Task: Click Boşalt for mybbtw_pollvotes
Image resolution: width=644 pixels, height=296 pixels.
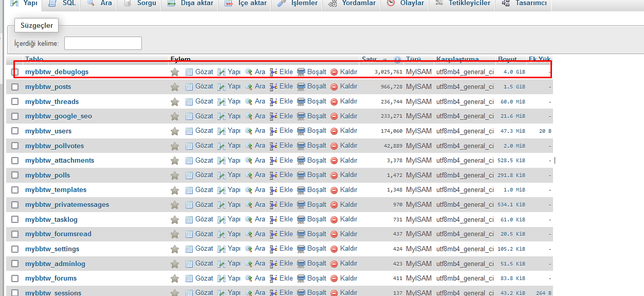Action: pos(311,146)
